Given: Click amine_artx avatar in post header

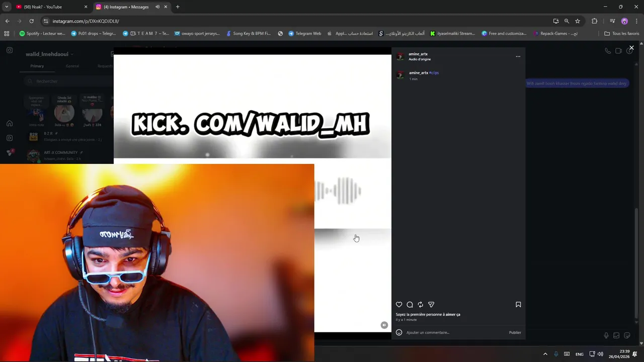Looking at the screenshot, I should point(400,56).
